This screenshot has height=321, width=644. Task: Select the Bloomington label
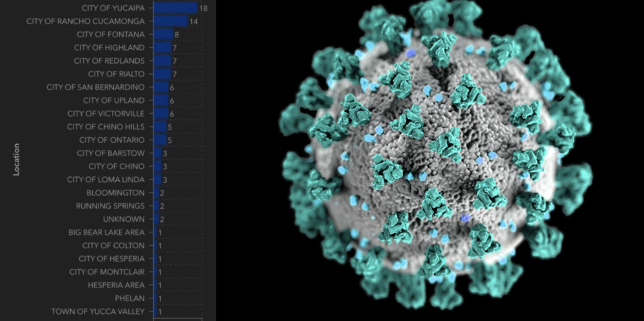click(115, 192)
